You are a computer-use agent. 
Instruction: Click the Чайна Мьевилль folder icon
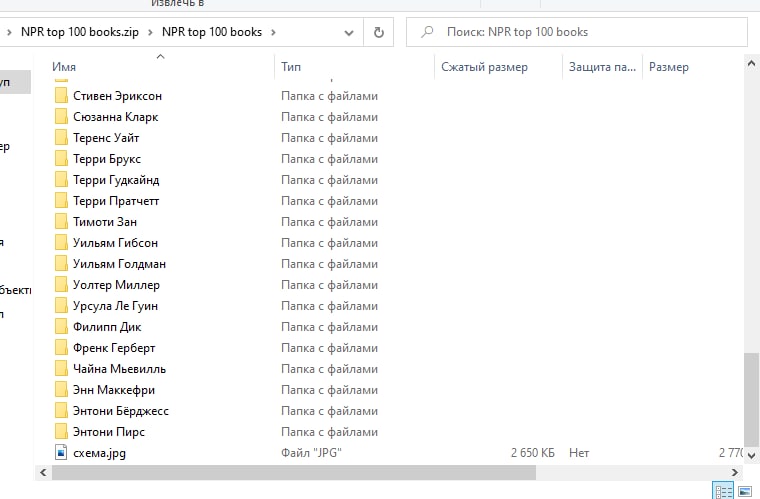point(61,369)
